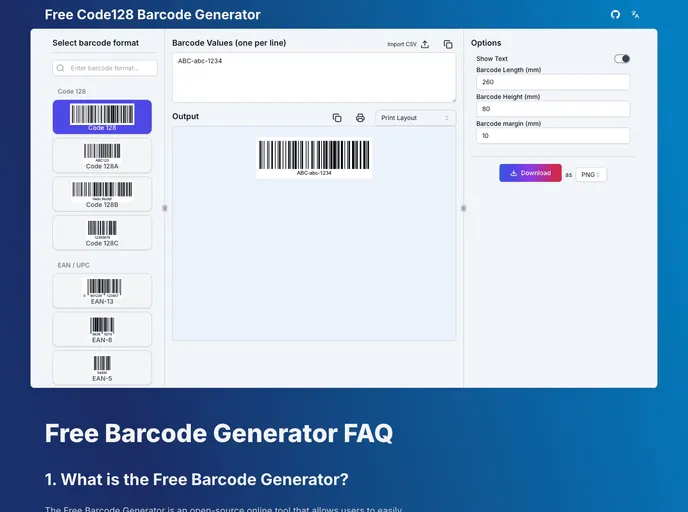688x512 pixels.
Task: Copy the output barcode image
Action: pos(337,118)
